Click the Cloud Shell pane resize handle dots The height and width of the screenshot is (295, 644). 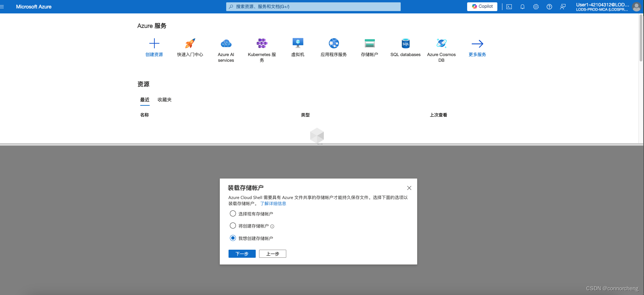(320, 144)
